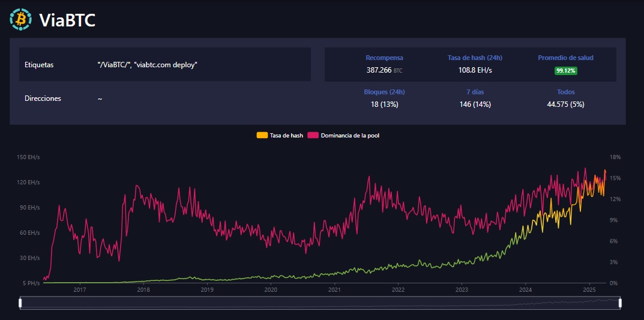Select the Tasa de hash (24h) header

tap(475, 58)
